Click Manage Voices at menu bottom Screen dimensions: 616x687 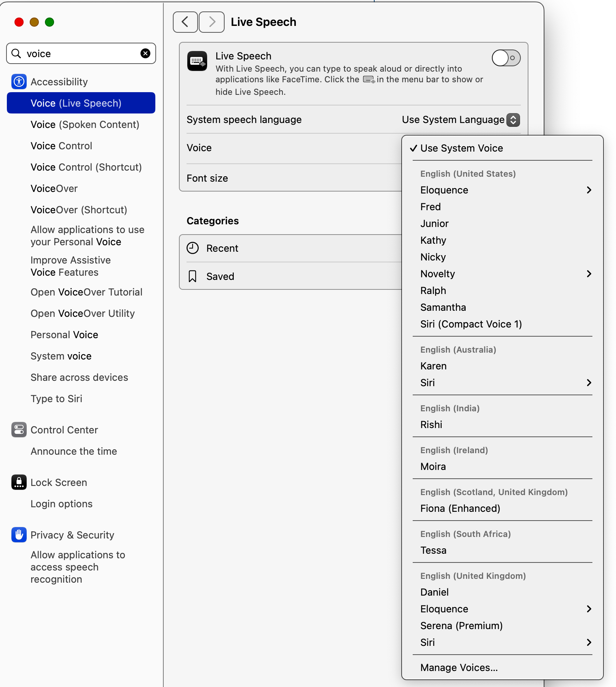[458, 667]
